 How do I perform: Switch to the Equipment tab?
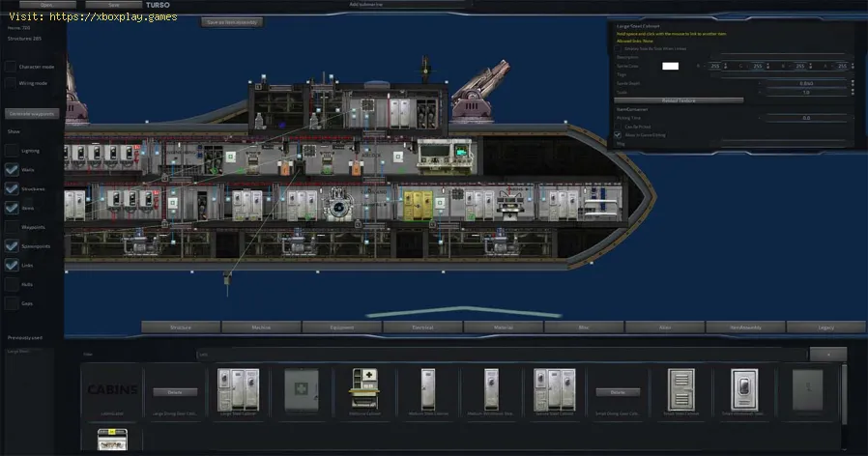(342, 328)
